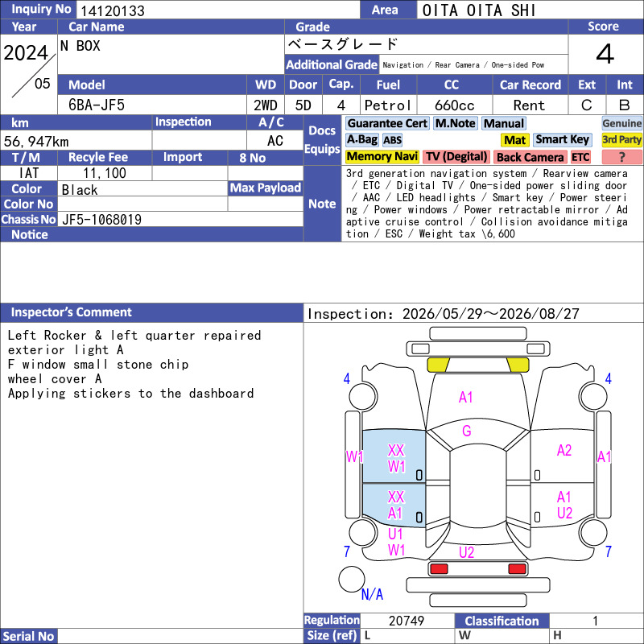Click the 660cc engine value

coord(454,105)
